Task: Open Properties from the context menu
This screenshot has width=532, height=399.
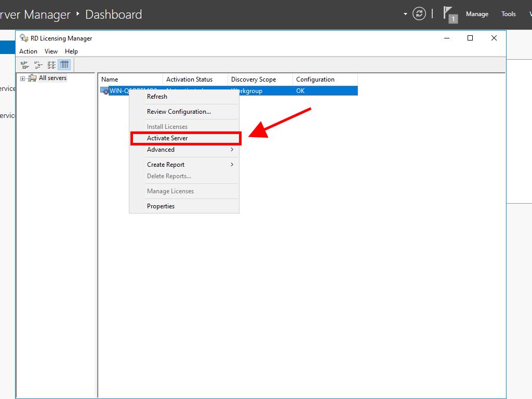Action: (161, 206)
